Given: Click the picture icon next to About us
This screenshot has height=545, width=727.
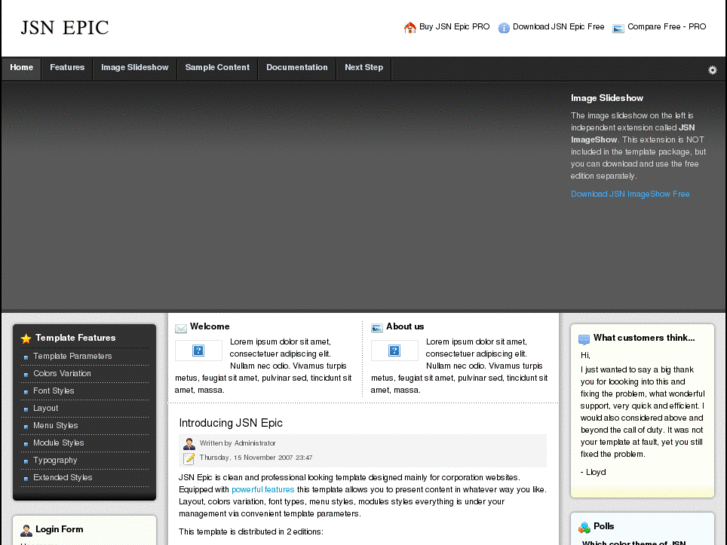Looking at the screenshot, I should click(376, 328).
